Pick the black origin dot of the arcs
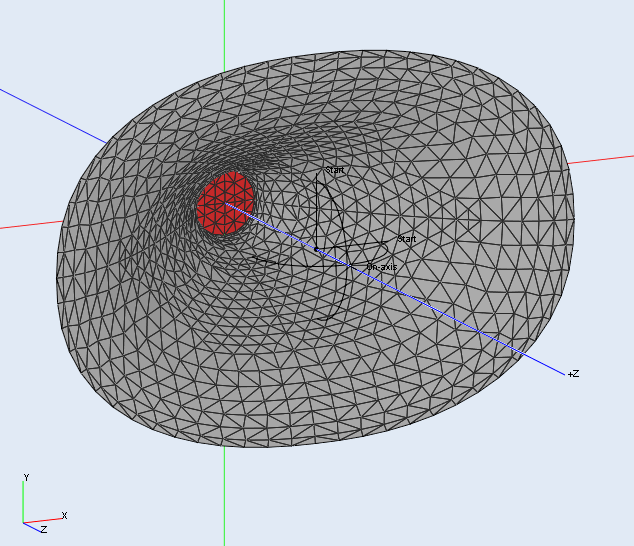This screenshot has width=634, height=546. click(x=317, y=250)
